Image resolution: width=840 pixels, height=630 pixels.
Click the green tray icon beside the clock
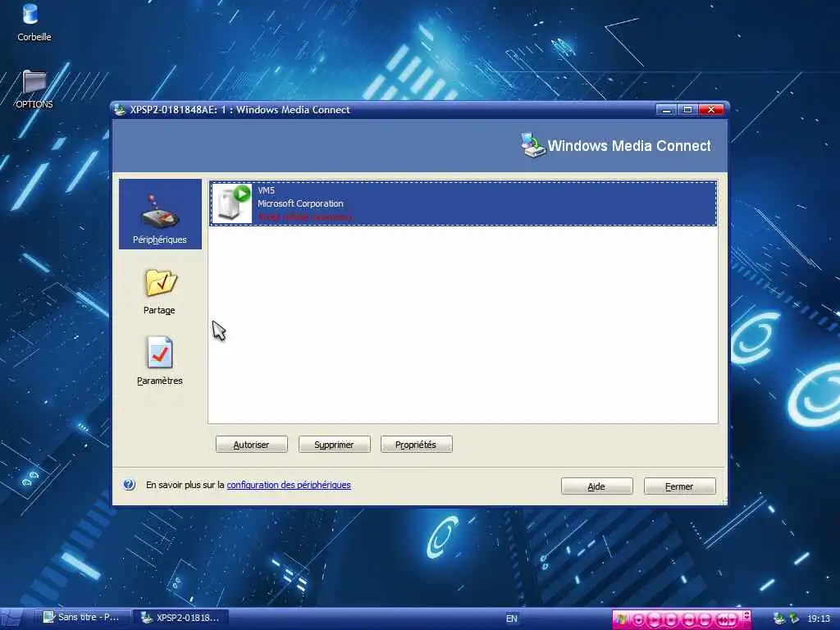click(794, 619)
